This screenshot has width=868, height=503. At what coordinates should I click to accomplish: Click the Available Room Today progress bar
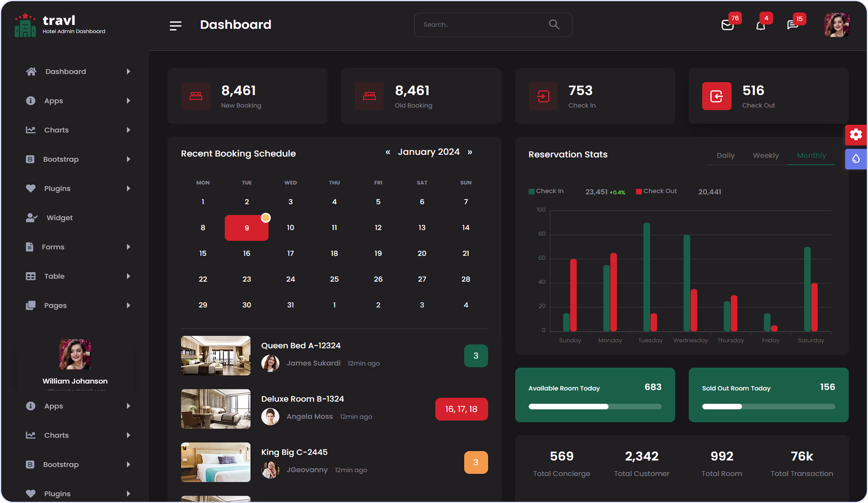[x=595, y=406]
